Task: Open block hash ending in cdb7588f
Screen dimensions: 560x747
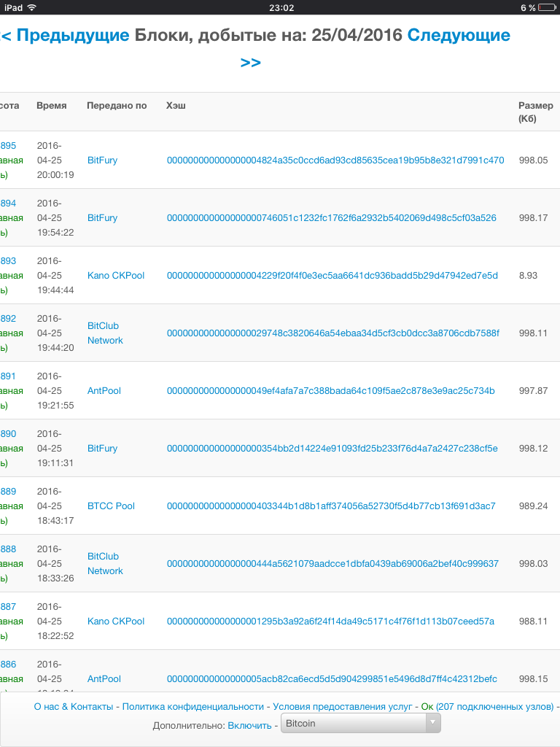Action: 333,333
